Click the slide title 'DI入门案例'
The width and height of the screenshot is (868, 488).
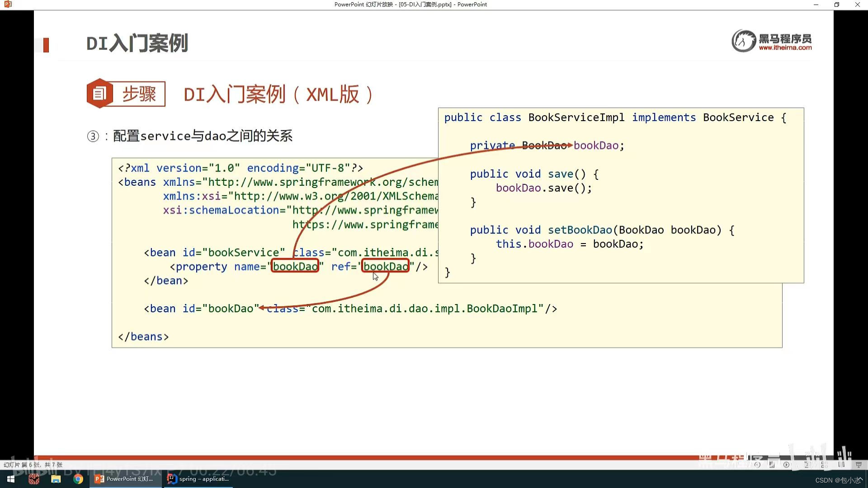pyautogui.click(x=137, y=43)
